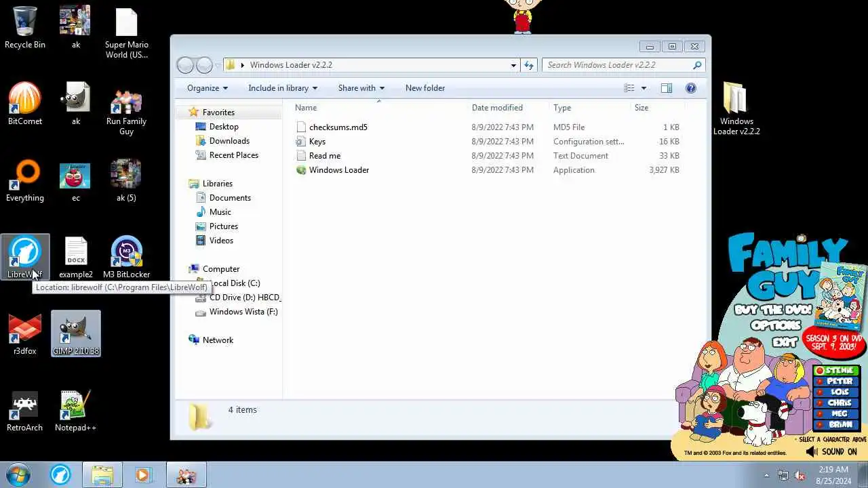Screen dimensions: 868x488
Task: Open the recent pages dropdown by nav arrows
Action: tap(218, 65)
